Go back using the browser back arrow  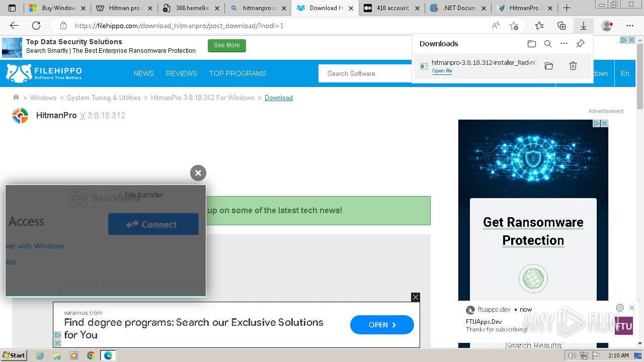(x=14, y=26)
